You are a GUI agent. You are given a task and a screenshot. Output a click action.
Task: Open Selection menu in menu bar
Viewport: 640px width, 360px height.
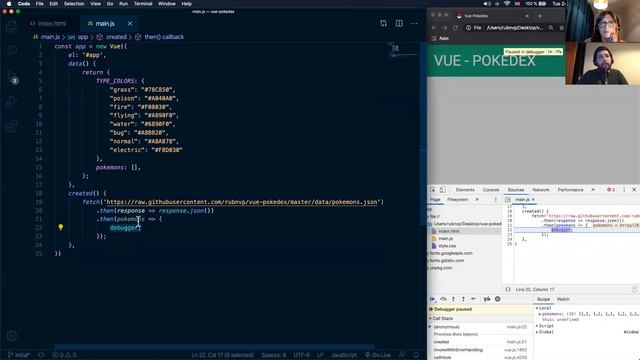74,4
